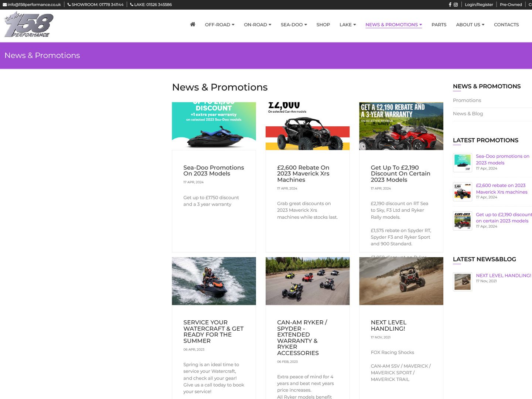Click the 158 Performance logo
The image size is (532, 399).
coord(29,25)
